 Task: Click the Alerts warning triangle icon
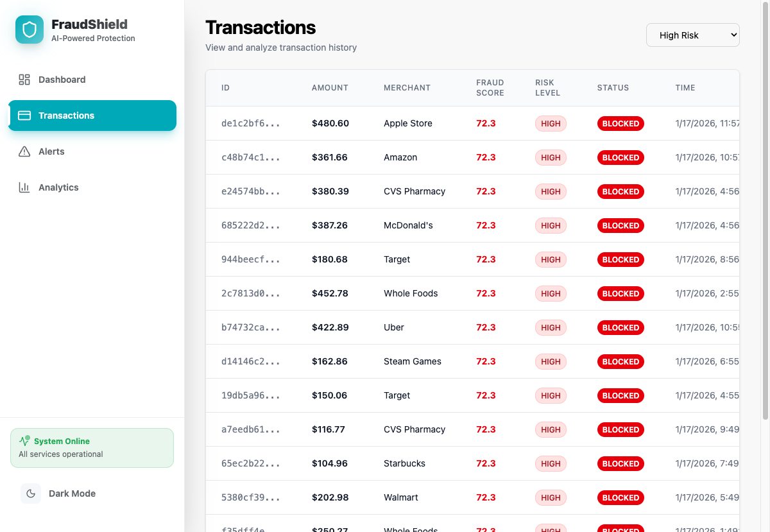[x=24, y=151]
